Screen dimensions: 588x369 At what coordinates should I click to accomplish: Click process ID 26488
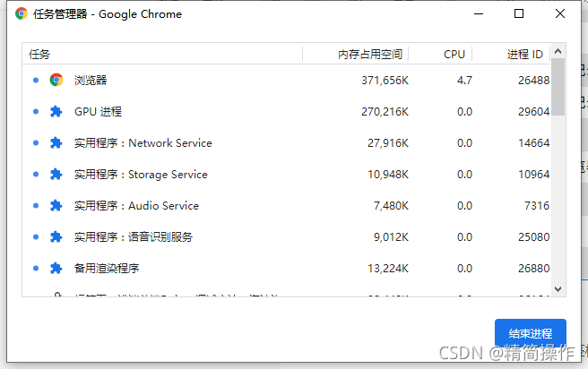[533, 81]
